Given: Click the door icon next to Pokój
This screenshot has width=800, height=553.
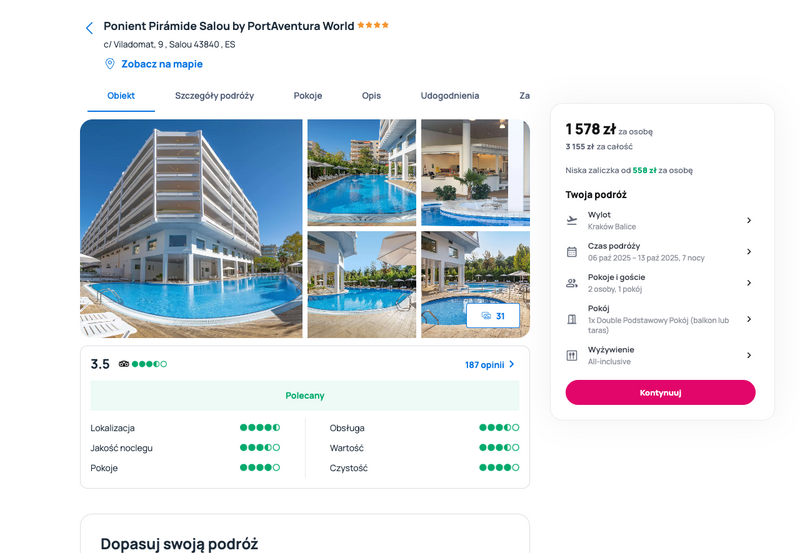Looking at the screenshot, I should click(572, 319).
